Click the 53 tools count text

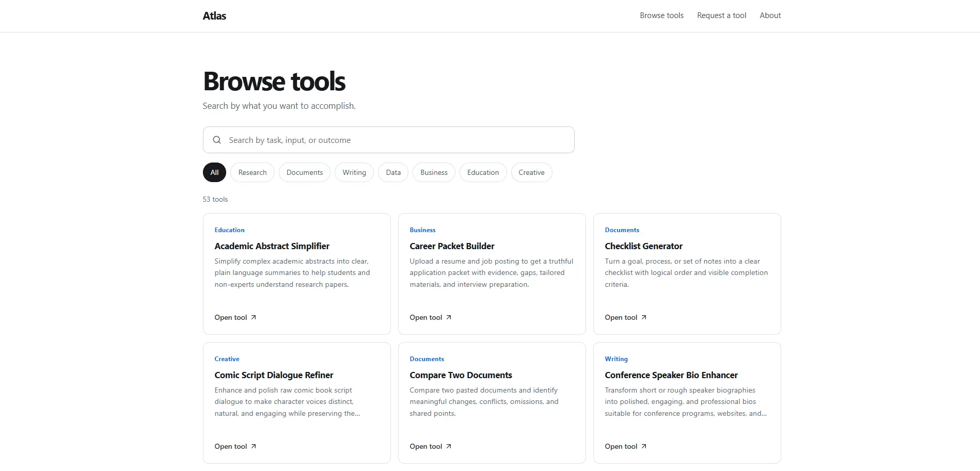pyautogui.click(x=215, y=199)
